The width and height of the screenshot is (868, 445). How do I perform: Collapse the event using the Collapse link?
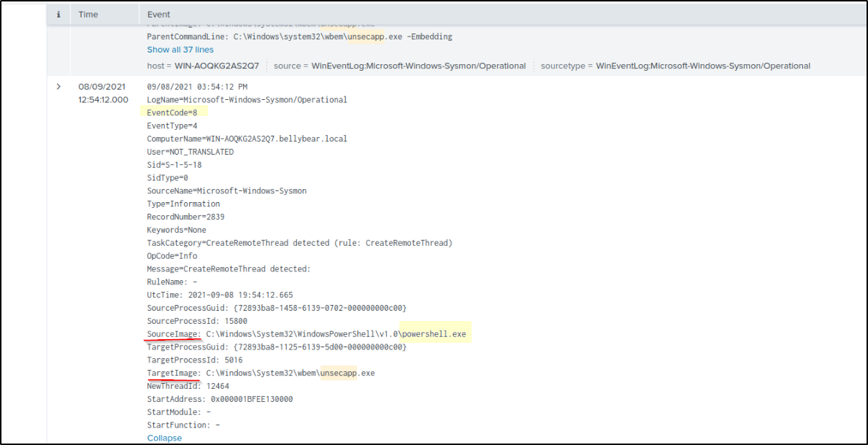(x=164, y=438)
